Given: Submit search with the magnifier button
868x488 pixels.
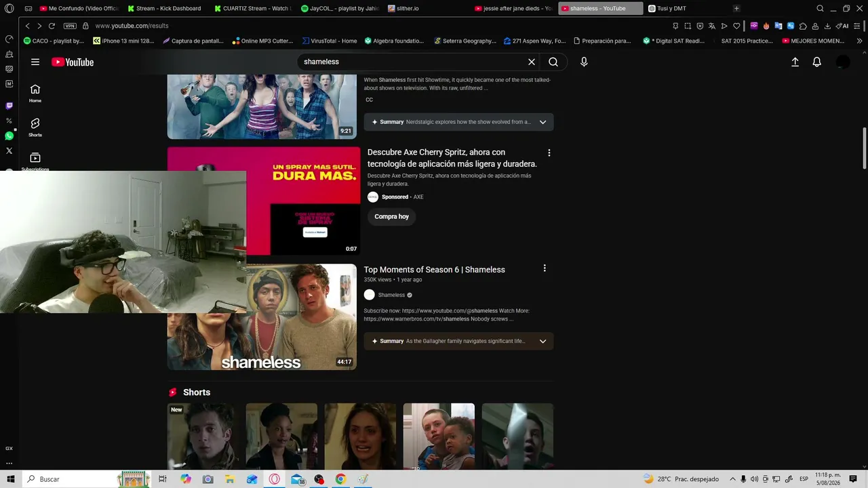Looking at the screenshot, I should coord(553,62).
